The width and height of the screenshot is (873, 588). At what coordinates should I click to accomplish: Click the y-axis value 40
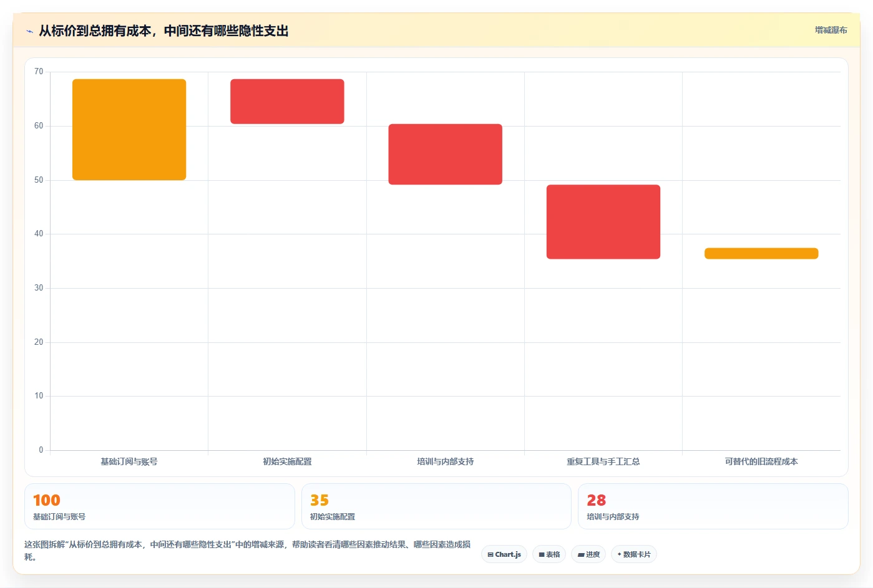(39, 234)
